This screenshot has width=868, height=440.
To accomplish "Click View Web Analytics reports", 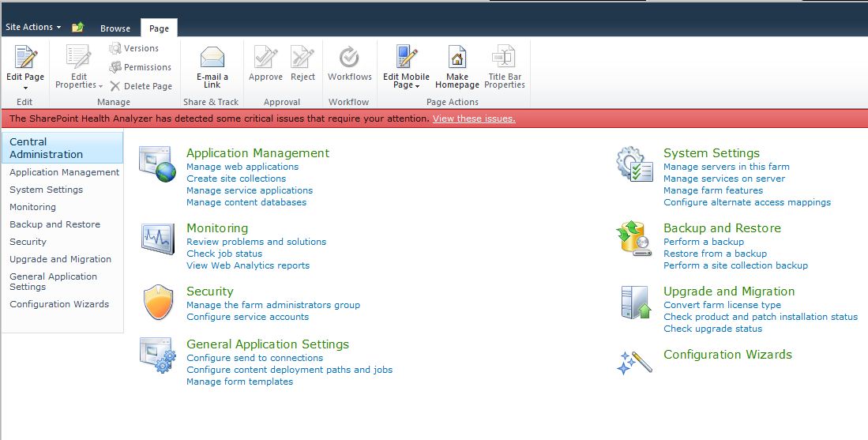I will pyautogui.click(x=248, y=265).
